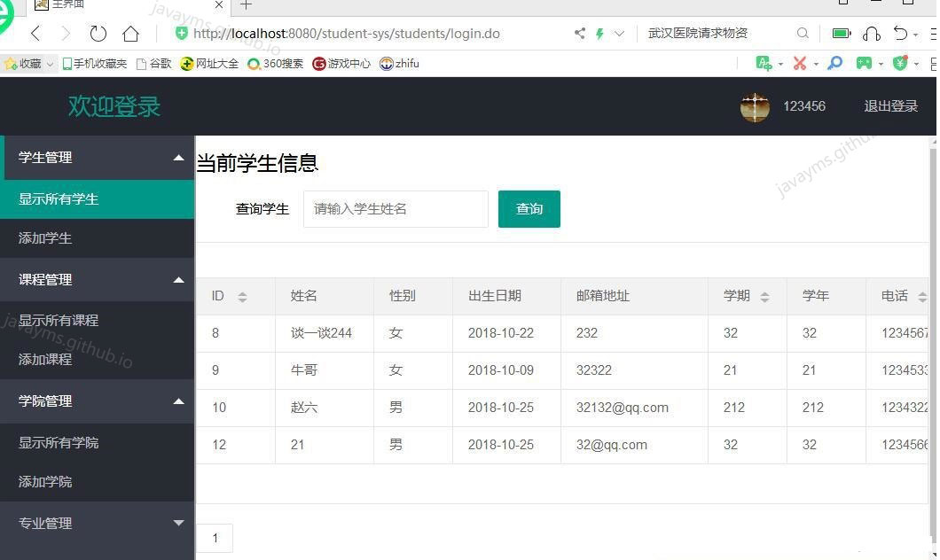The width and height of the screenshot is (940, 560).
Task: Select 显示所有课程 in the sidebar menu
Action: point(59,320)
